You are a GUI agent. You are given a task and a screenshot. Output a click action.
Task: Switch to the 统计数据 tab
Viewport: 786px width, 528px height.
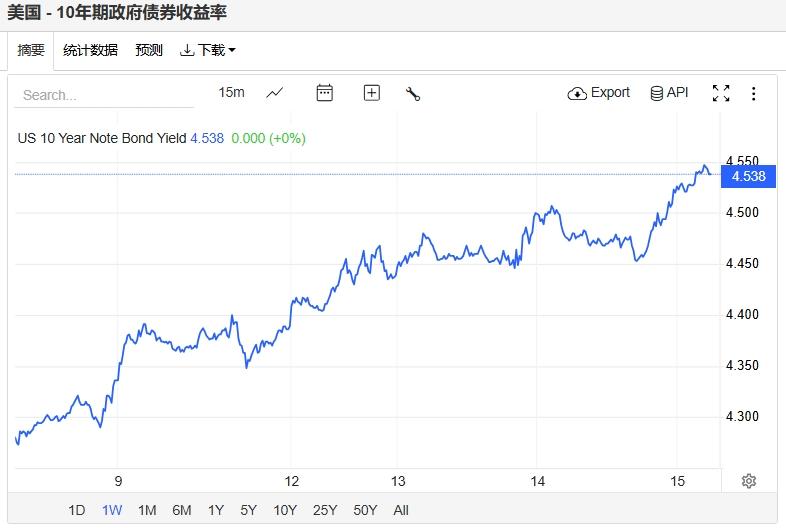tap(90, 50)
